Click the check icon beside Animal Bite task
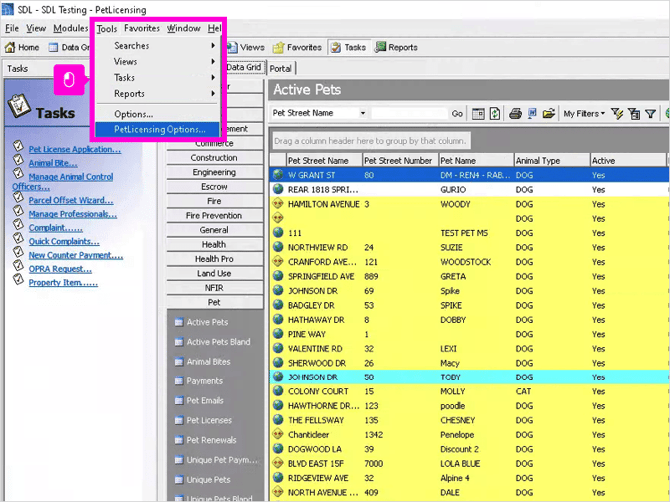Screen dimensions: 670x502 coord(18,159)
